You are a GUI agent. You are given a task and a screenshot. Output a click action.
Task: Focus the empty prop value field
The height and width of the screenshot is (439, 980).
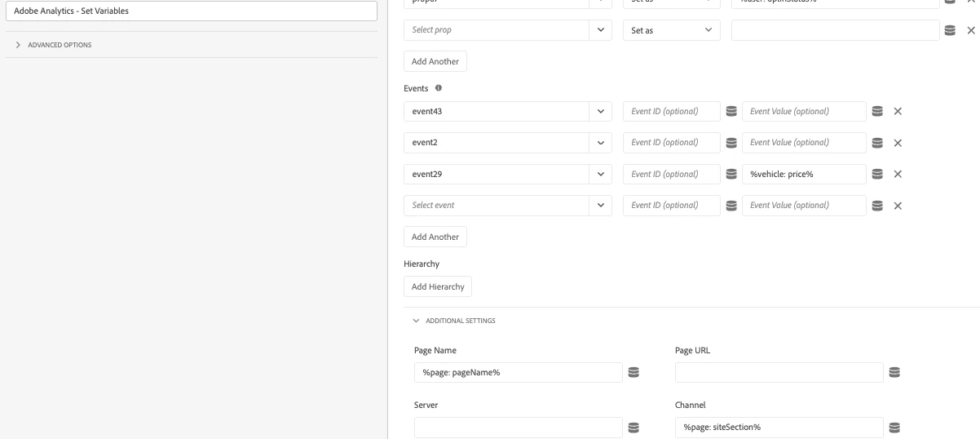click(836, 30)
